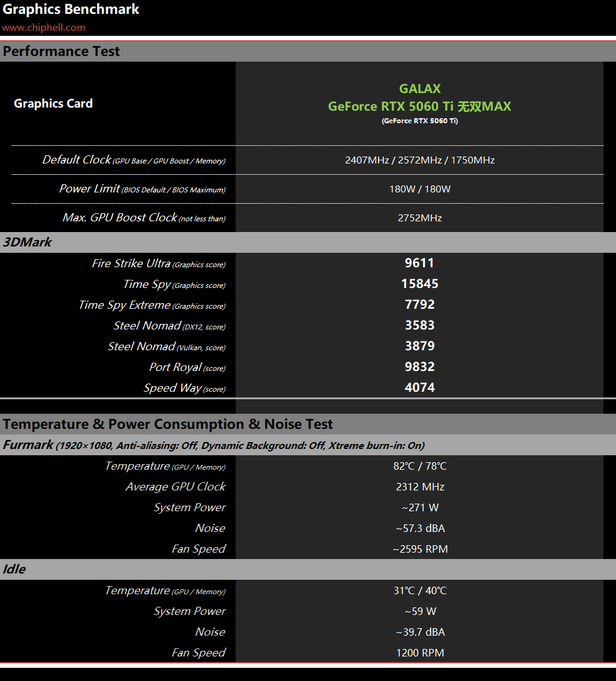Select the Performance Test section header

click(x=61, y=52)
